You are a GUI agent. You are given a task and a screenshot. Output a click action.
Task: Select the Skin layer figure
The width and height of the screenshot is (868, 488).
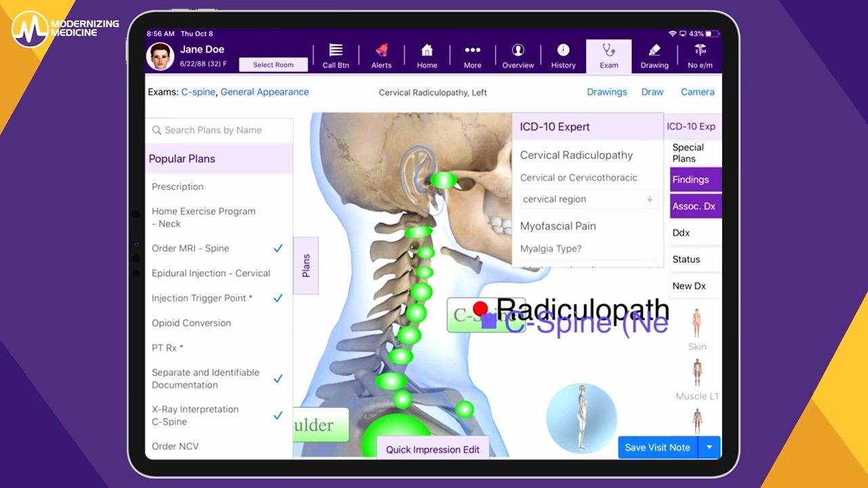coord(697,323)
